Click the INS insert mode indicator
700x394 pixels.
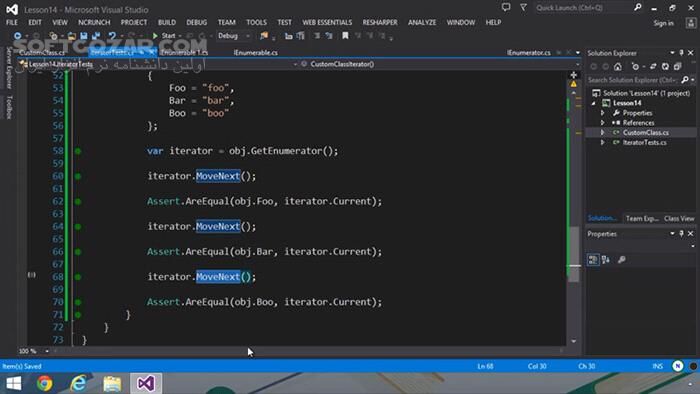click(x=658, y=366)
